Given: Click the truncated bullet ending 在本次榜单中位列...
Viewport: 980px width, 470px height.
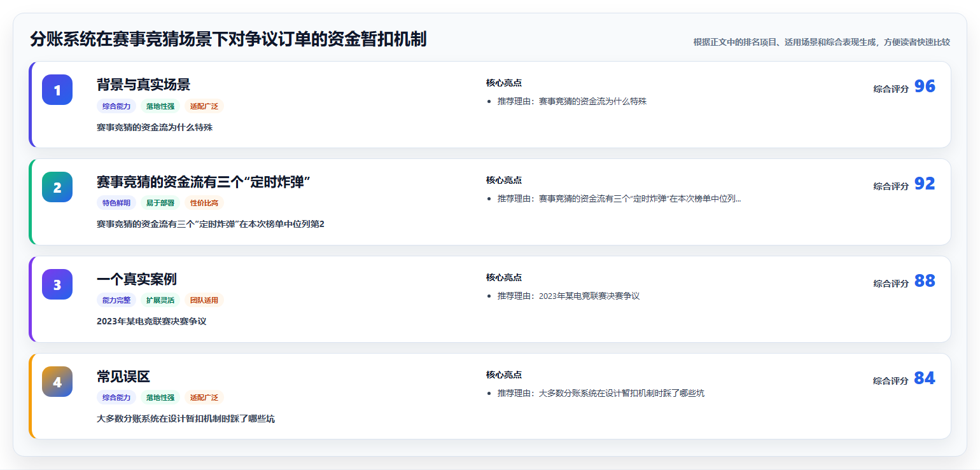Looking at the screenshot, I should point(619,198).
